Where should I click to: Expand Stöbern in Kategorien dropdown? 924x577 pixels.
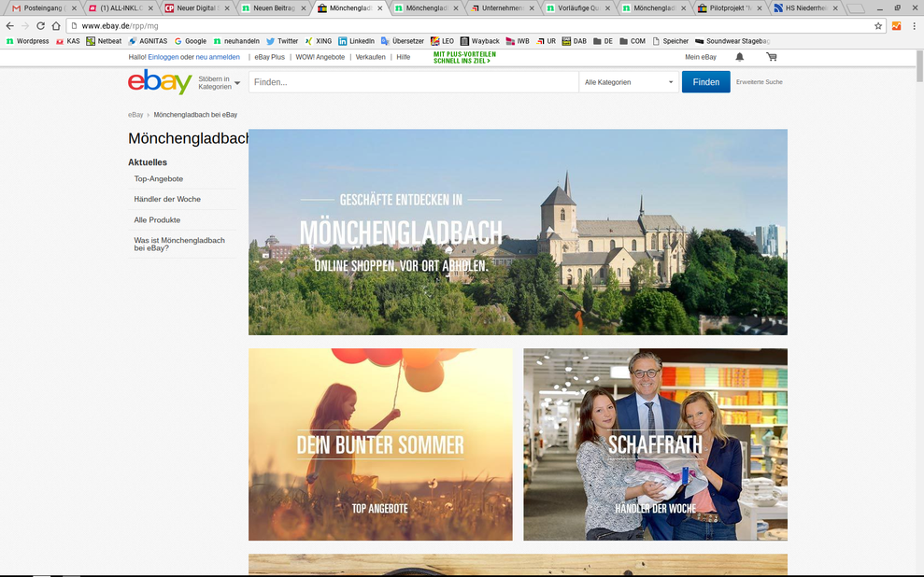[x=220, y=82]
